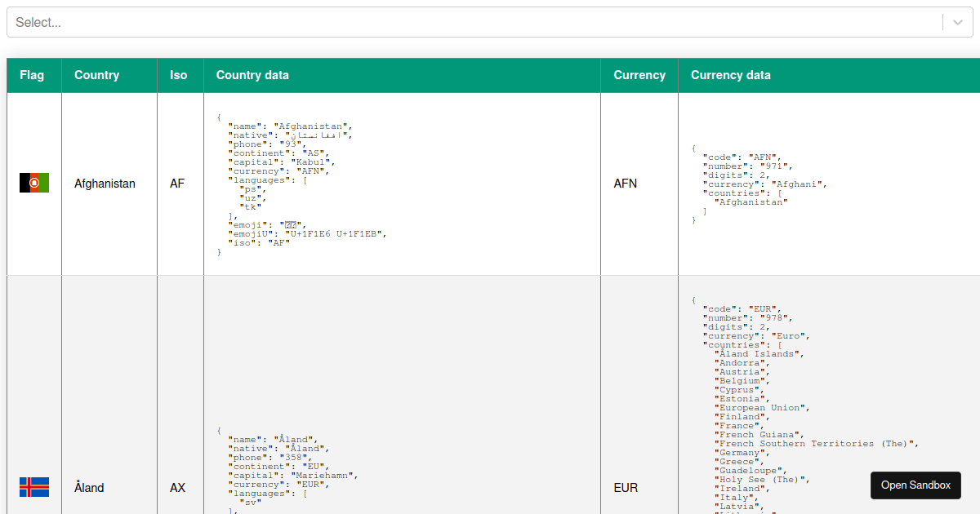This screenshot has width=980, height=514.
Task: Click the Country column header
Action: tap(96, 74)
